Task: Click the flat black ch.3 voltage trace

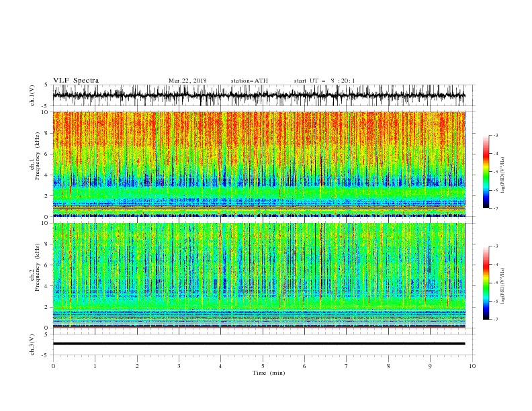Action: pyautogui.click(x=259, y=344)
